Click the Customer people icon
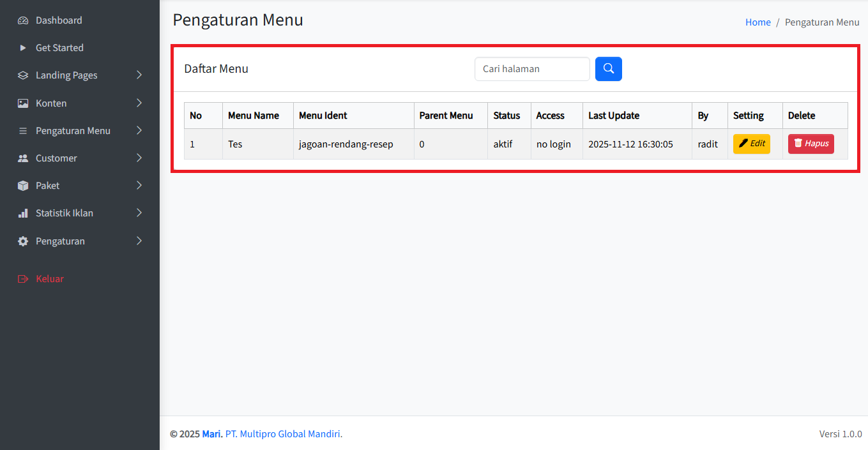Image resolution: width=868 pixels, height=450 pixels. point(23,158)
